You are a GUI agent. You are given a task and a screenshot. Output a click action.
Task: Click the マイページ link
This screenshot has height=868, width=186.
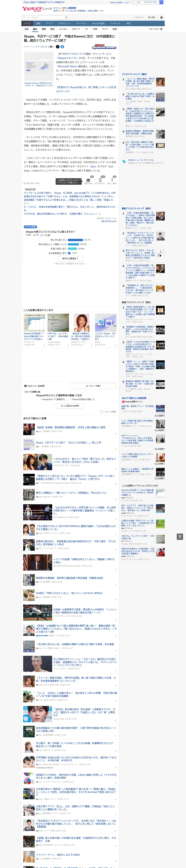pyautogui.click(x=139, y=17)
